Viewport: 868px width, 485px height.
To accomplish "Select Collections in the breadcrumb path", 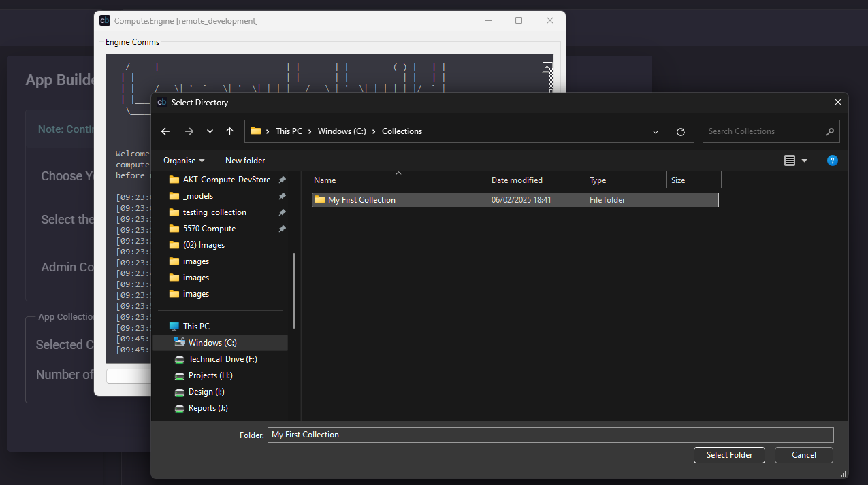I will coord(402,131).
